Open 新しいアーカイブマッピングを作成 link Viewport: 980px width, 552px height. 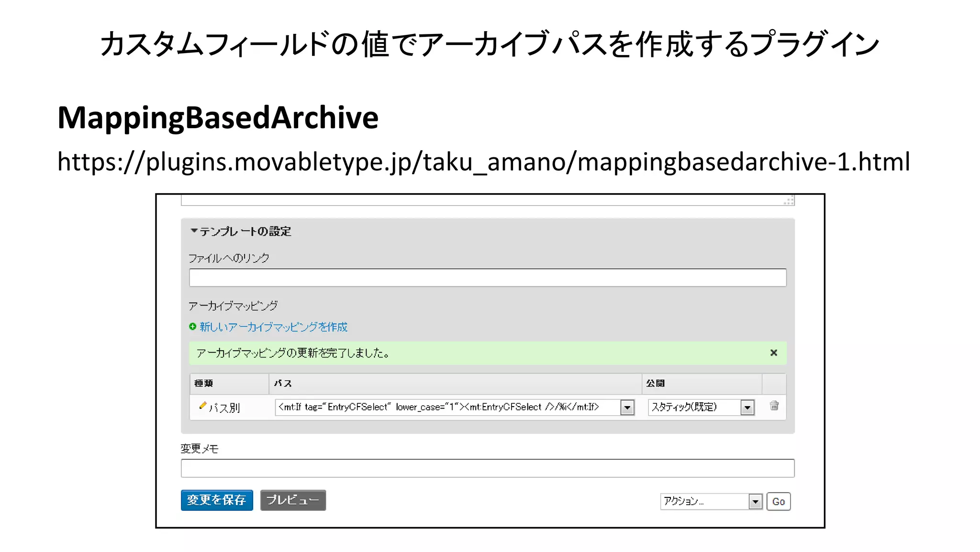pyautogui.click(x=273, y=327)
